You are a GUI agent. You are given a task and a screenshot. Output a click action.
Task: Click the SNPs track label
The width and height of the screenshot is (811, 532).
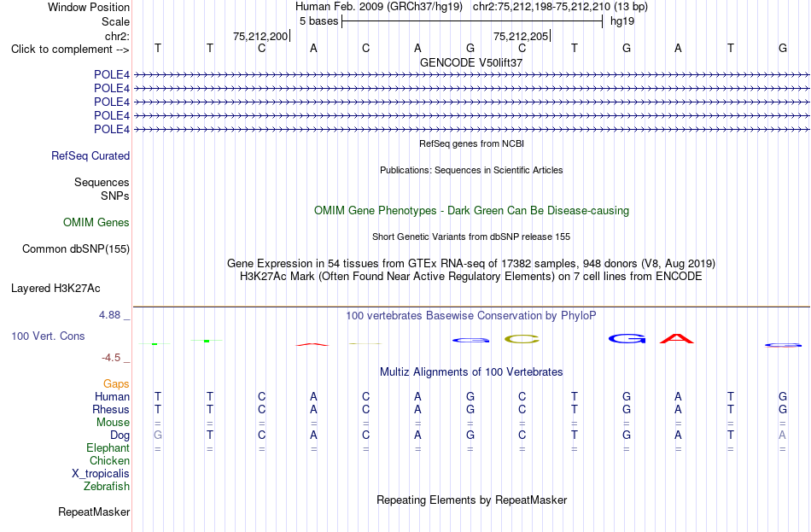click(115, 196)
